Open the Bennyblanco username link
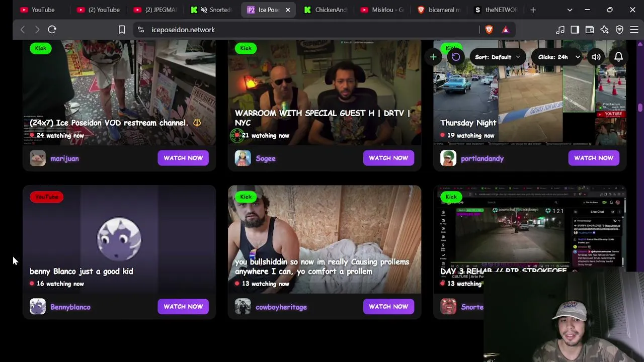The width and height of the screenshot is (644, 362). point(70,307)
